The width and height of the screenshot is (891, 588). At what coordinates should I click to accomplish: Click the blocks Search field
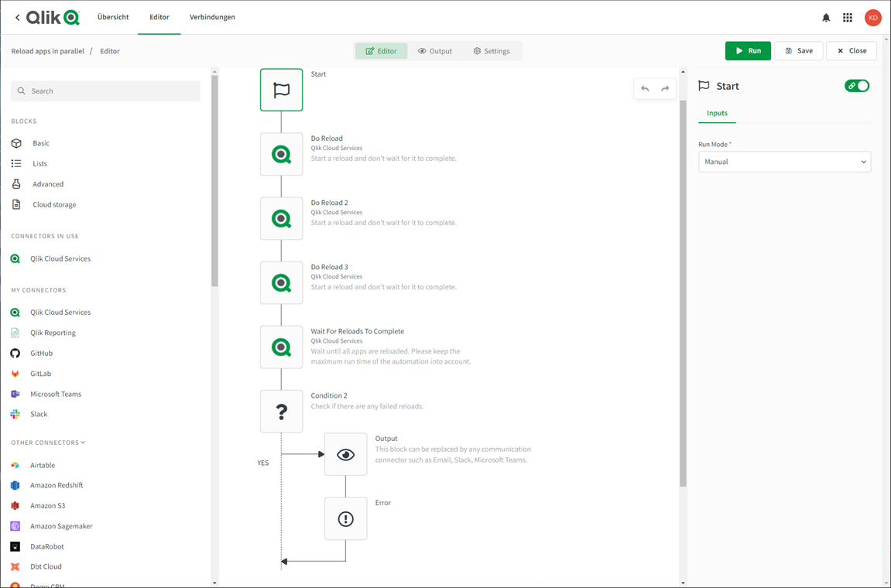click(105, 91)
